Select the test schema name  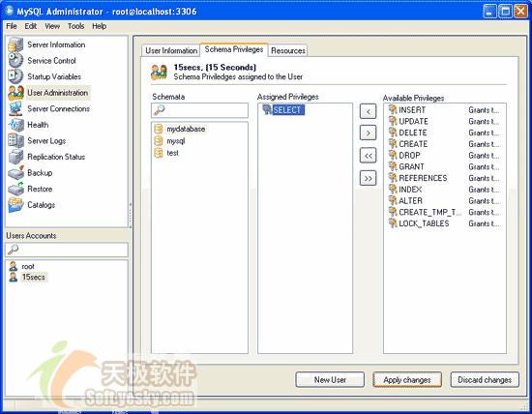[172, 153]
